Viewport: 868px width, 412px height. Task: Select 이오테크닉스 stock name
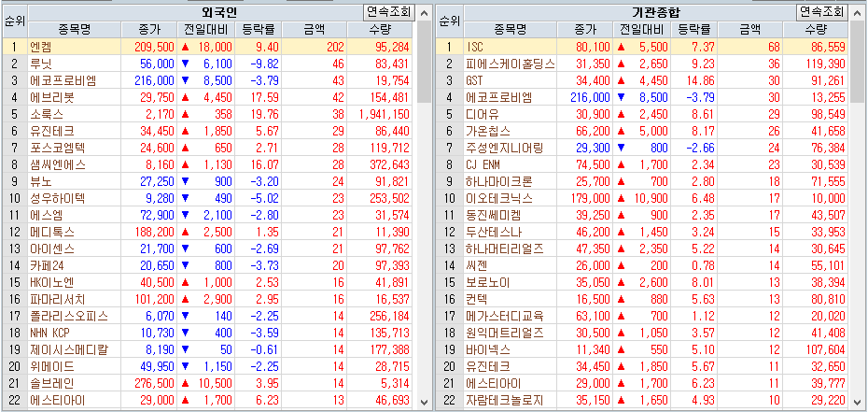pyautogui.click(x=498, y=198)
